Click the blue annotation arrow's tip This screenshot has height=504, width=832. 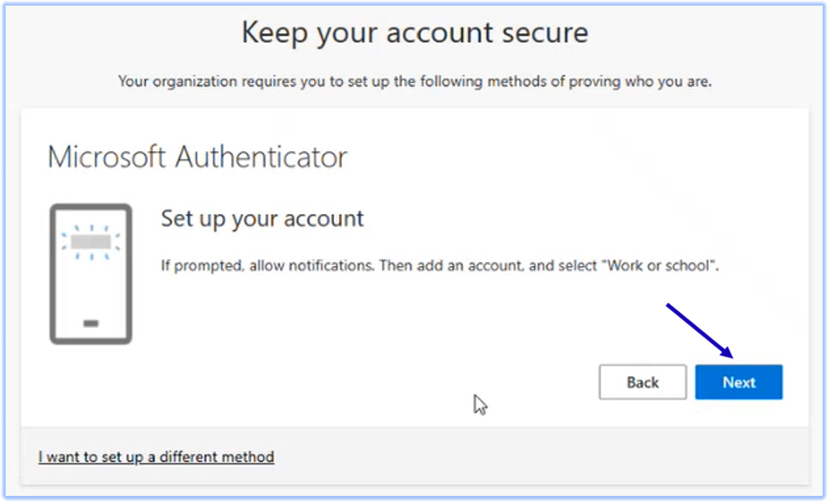pyautogui.click(x=731, y=357)
